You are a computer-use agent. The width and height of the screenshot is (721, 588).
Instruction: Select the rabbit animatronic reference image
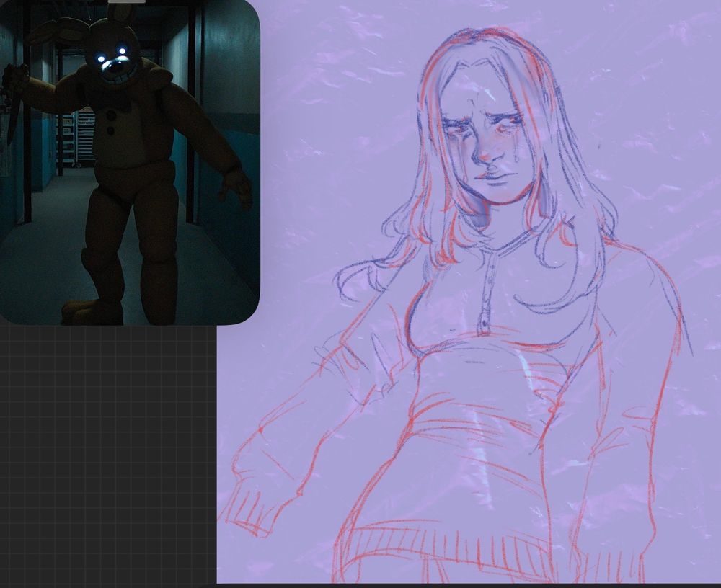tap(130, 163)
